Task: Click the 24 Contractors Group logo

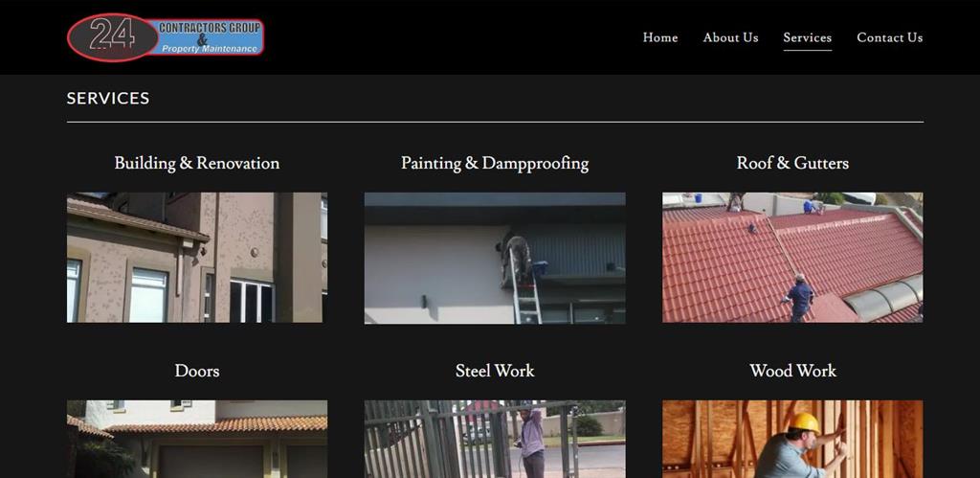Action: point(166,37)
